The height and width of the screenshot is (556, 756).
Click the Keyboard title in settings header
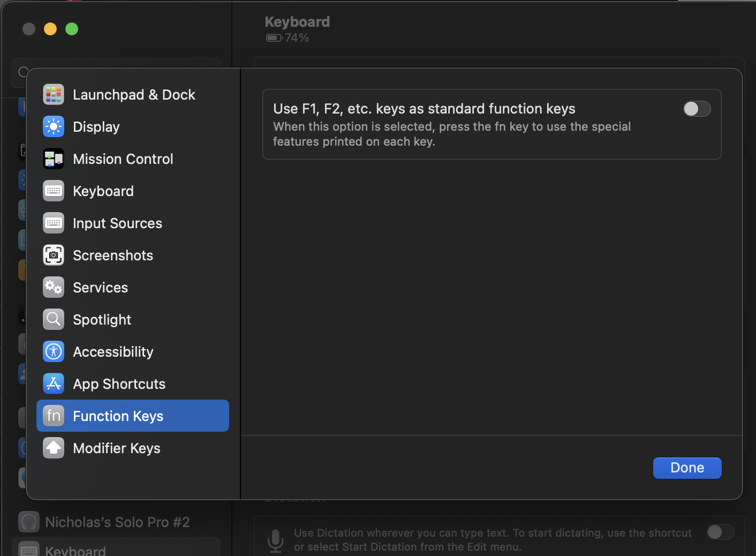click(x=297, y=22)
